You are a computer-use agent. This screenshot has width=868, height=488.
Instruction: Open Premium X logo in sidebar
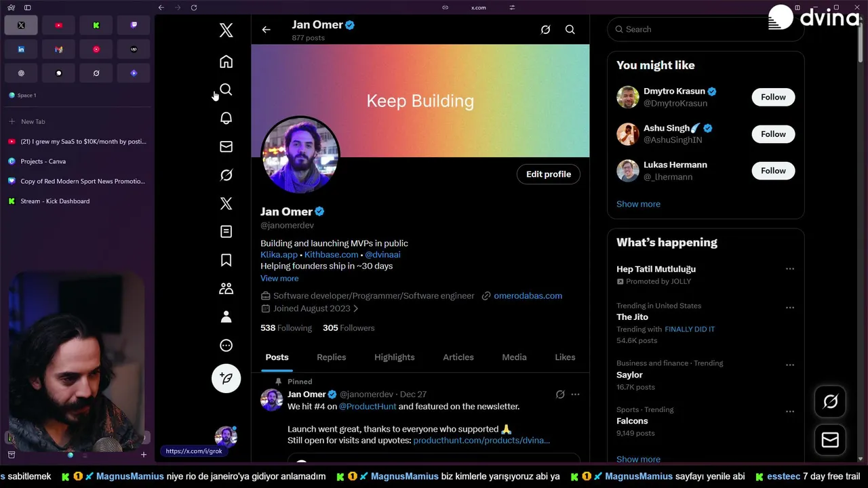click(x=226, y=203)
